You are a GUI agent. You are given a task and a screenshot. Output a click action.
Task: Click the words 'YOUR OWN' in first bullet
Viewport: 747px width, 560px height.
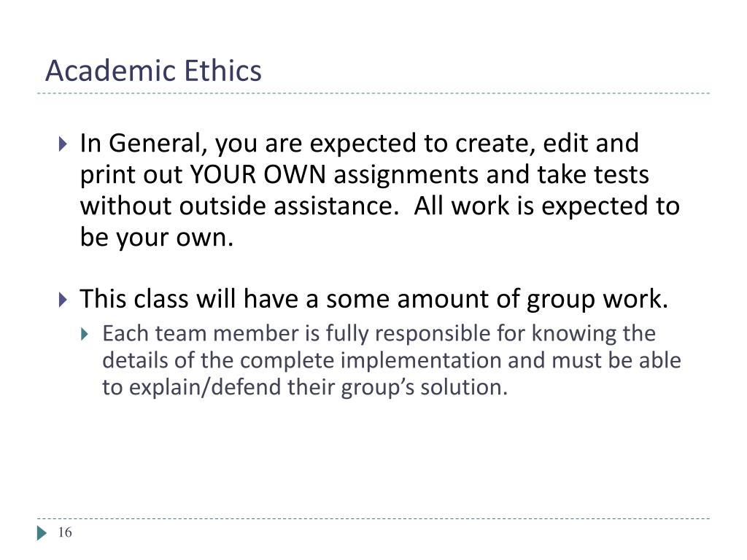coord(258,174)
